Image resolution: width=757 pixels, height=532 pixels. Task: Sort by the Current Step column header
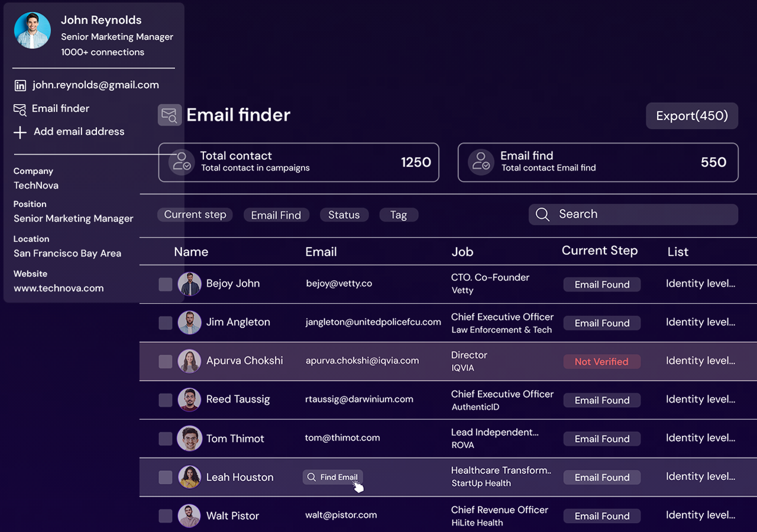pos(599,251)
